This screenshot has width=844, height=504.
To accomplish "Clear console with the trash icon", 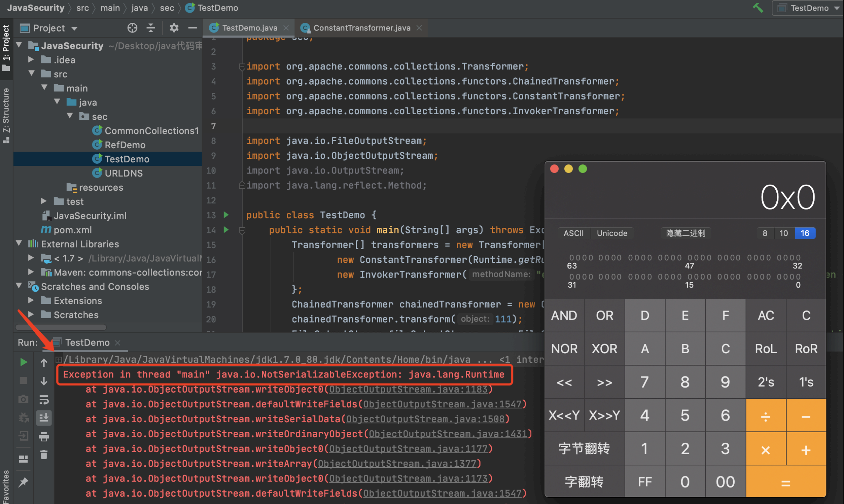I will pos(44,455).
